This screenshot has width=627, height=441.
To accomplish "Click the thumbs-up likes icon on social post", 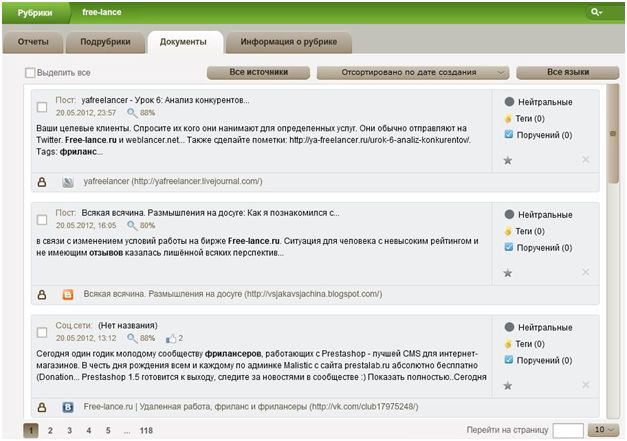I will point(170,339).
